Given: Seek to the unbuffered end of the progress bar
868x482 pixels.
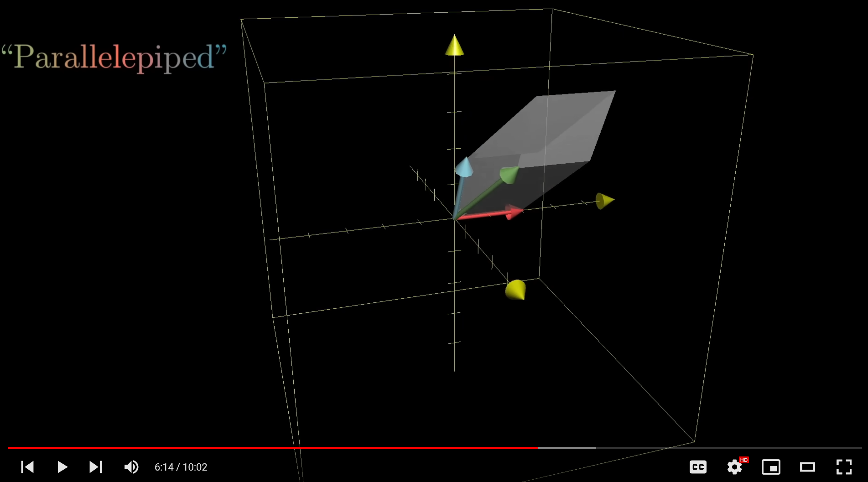Looking at the screenshot, I should (730, 448).
